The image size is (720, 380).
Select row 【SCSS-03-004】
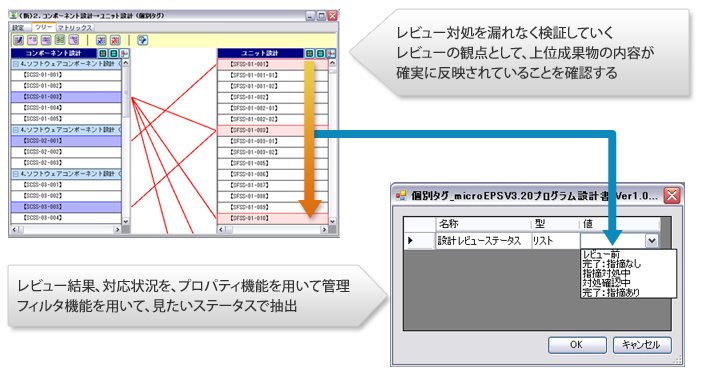point(66,218)
